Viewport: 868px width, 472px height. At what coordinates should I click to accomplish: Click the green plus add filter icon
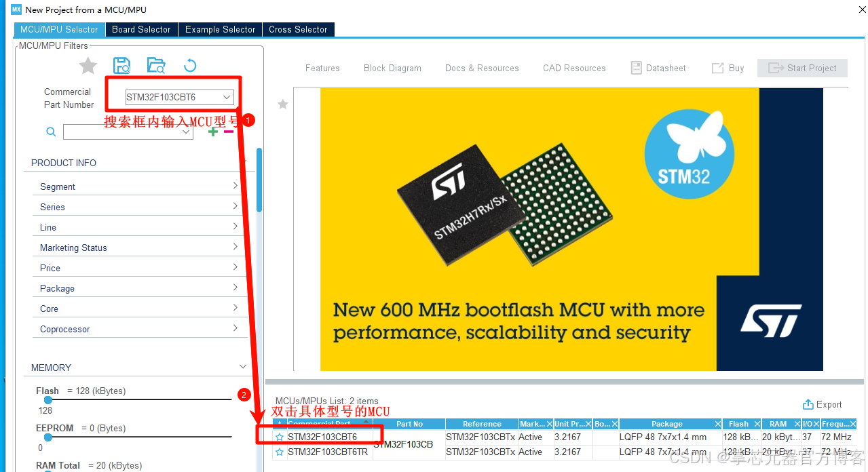(213, 132)
